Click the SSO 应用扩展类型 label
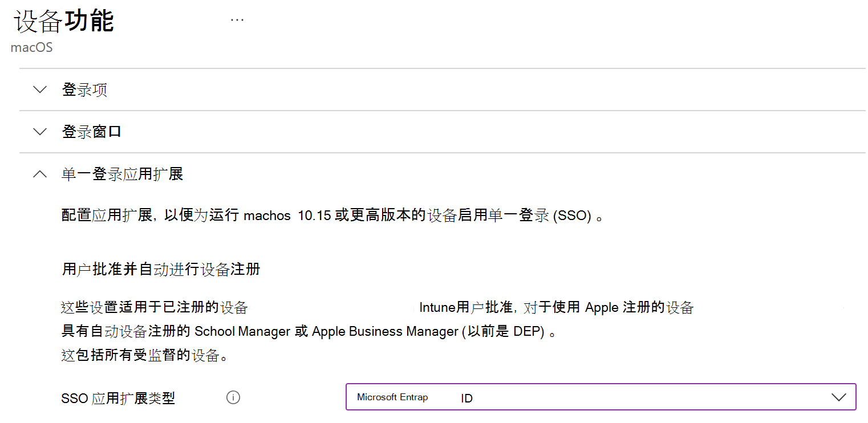Screen dimensions: 868x423 coord(118,398)
